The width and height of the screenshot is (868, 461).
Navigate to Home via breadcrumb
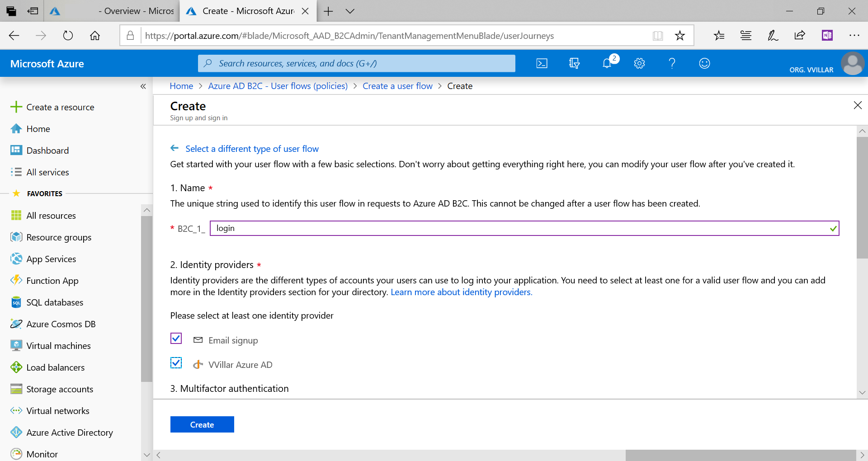[x=181, y=86]
